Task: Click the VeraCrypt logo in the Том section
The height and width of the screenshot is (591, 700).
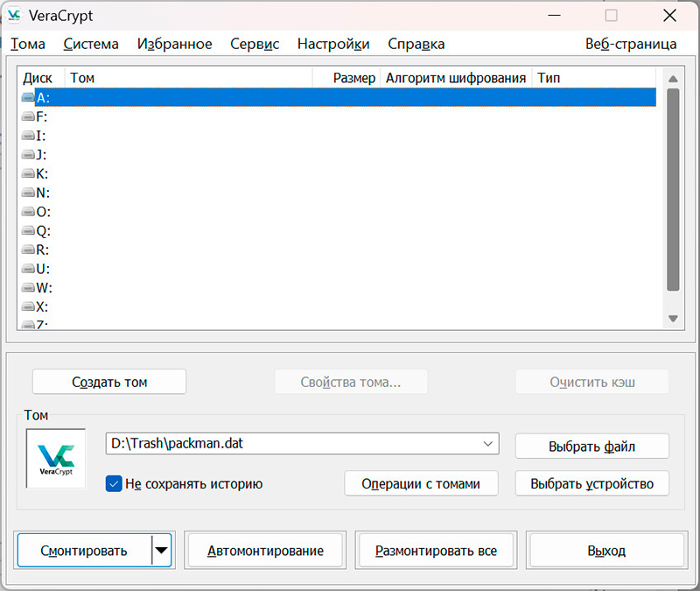Action: pos(56,457)
